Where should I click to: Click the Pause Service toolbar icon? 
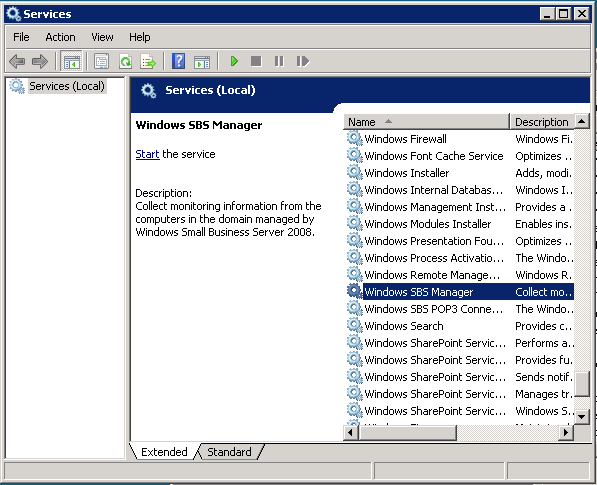point(279,61)
